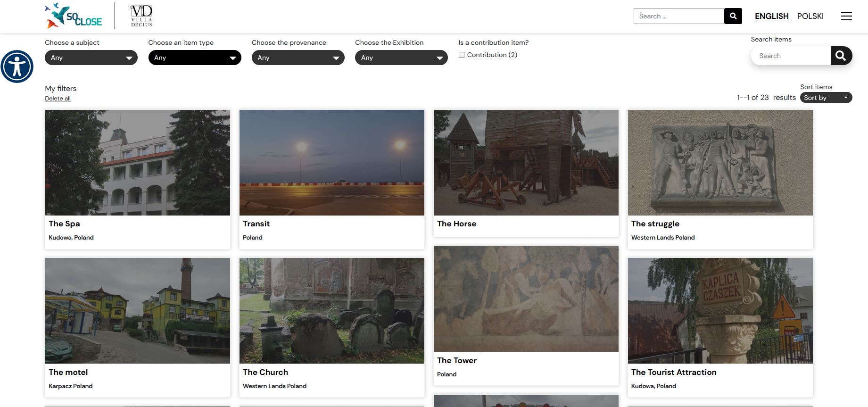Open the hamburger menu
Viewport: 868px width, 407px height.
click(846, 16)
